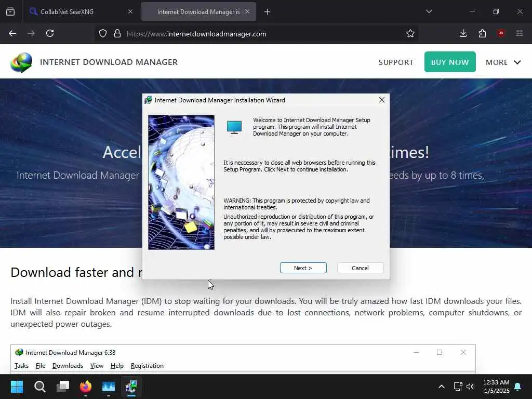Screen dimensions: 532x399
Task: Bookmark this page with star
Action: pos(410,33)
